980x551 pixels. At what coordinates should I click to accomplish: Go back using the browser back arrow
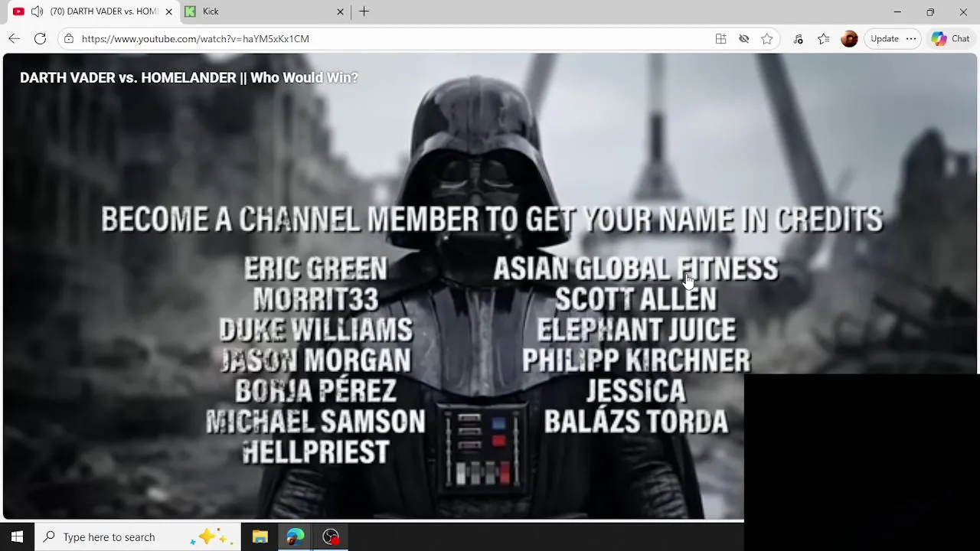point(15,38)
